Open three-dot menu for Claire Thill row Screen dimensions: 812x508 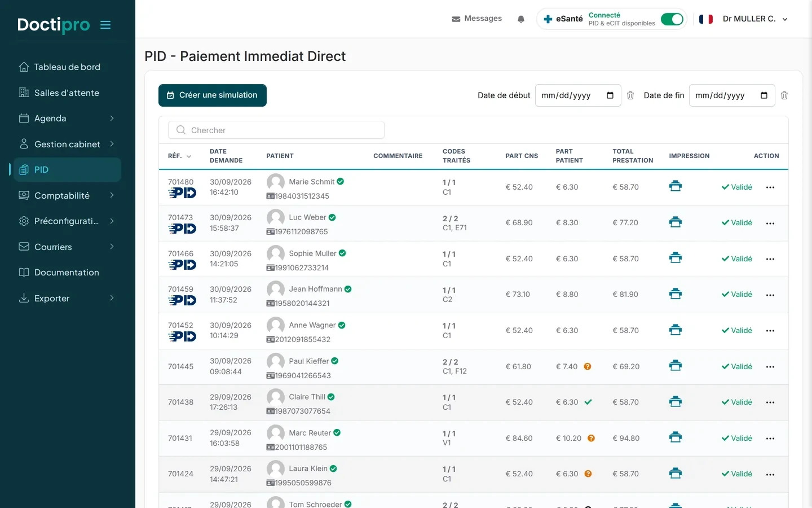[770, 402]
